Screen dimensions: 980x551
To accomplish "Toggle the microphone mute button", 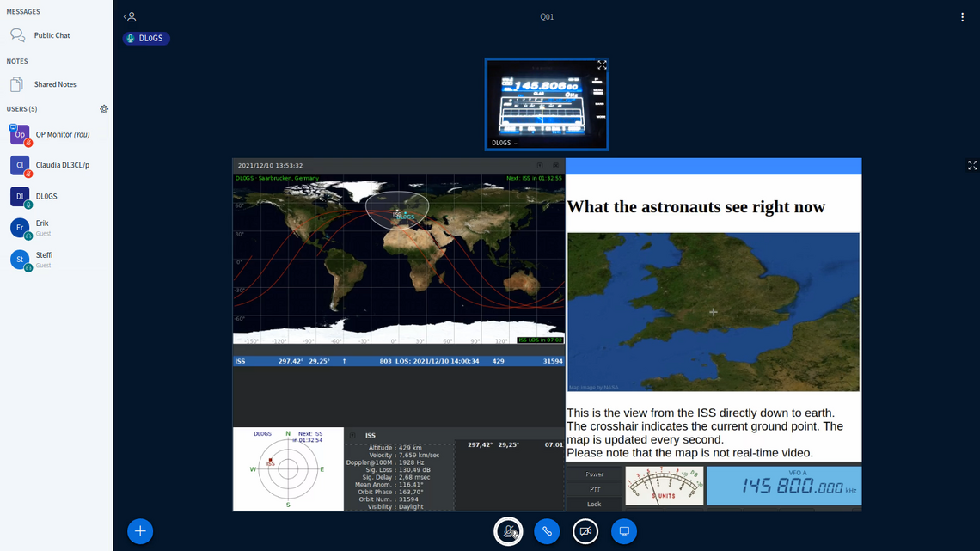I will [x=508, y=531].
